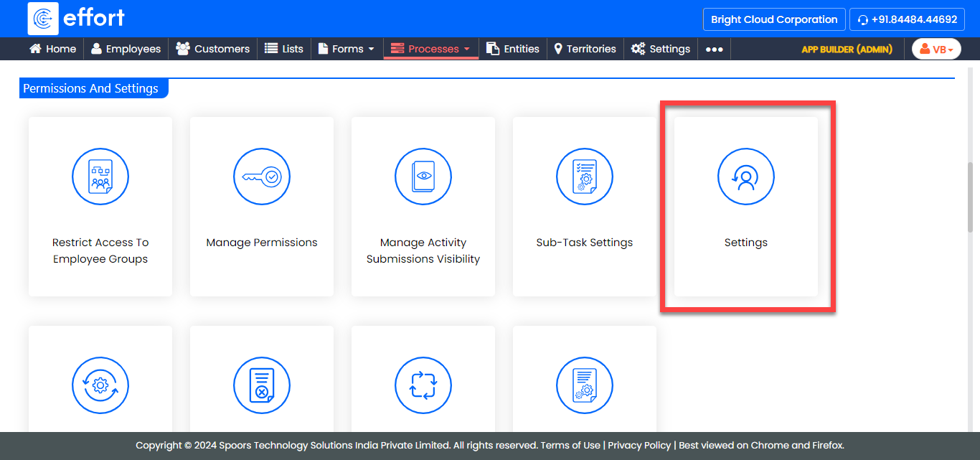The height and width of the screenshot is (460, 980).
Task: Open the three-dots more menu
Action: (714, 49)
